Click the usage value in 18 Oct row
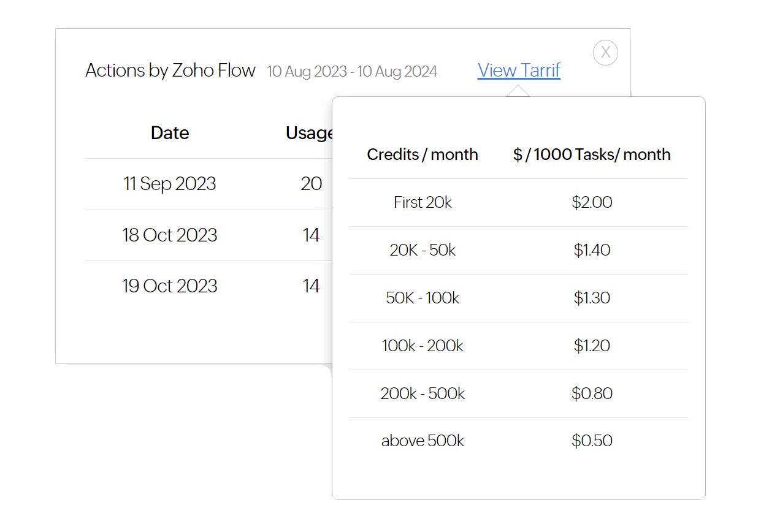The image size is (769, 532). (312, 235)
